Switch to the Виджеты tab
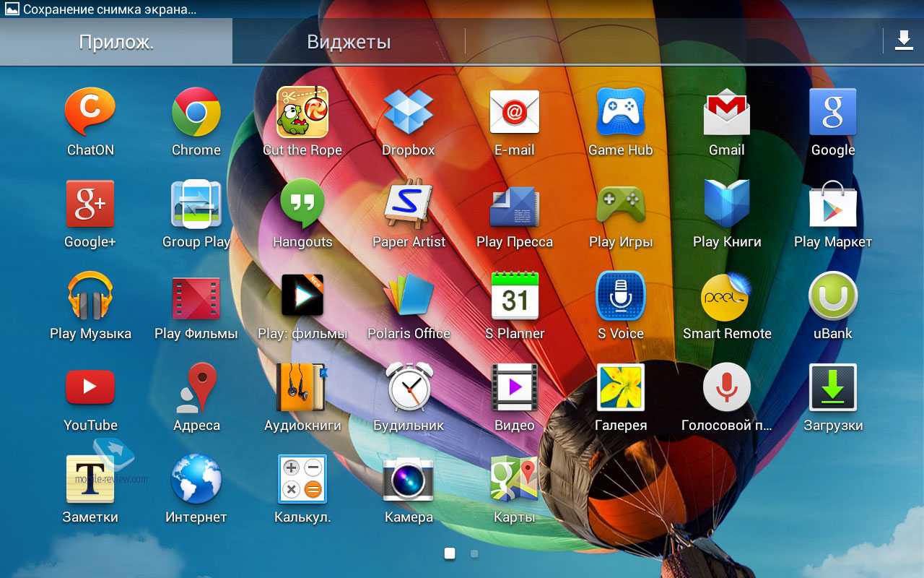Screen dimensions: 924x578 (349, 41)
